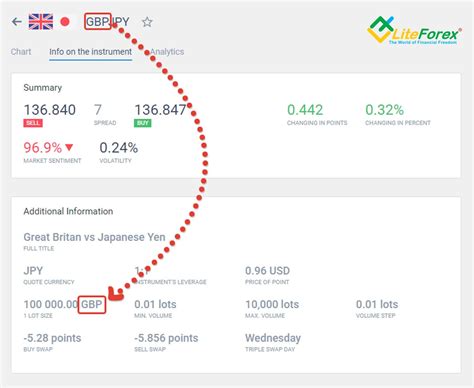Click the red market sentiment down arrow
This screenshot has width=474, height=388.
(x=69, y=147)
